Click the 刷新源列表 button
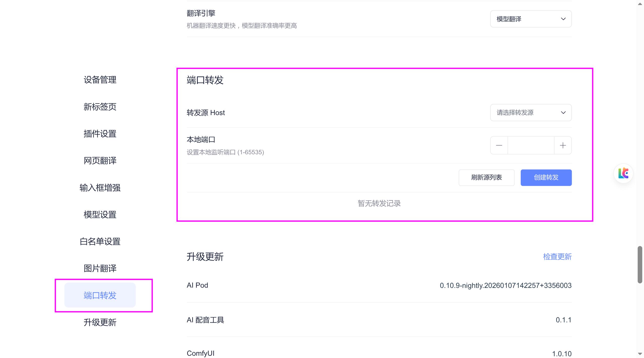The width and height of the screenshot is (644, 358). pos(486,178)
